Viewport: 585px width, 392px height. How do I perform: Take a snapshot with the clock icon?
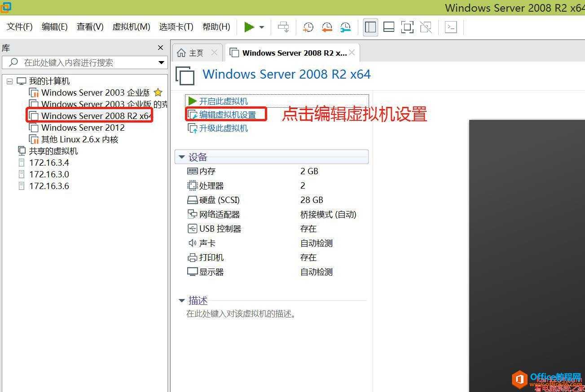pyautogui.click(x=308, y=27)
